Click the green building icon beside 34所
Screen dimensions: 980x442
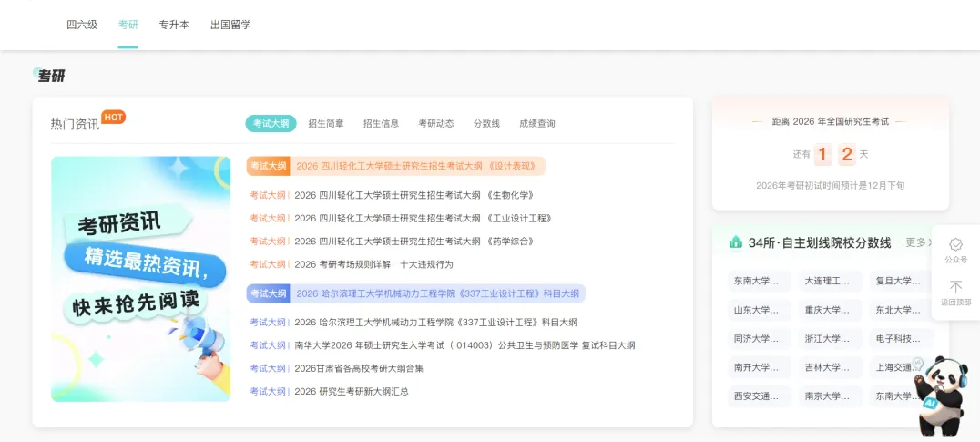(735, 242)
